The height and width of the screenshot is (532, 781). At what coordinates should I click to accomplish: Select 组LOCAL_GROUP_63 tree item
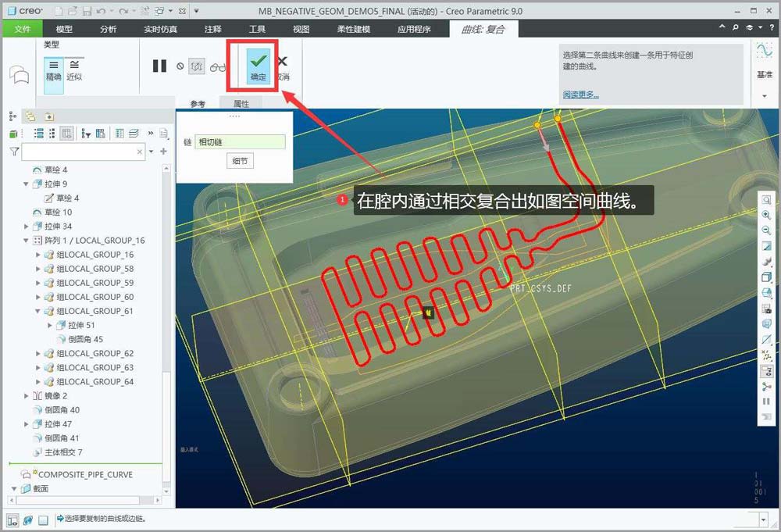90,368
